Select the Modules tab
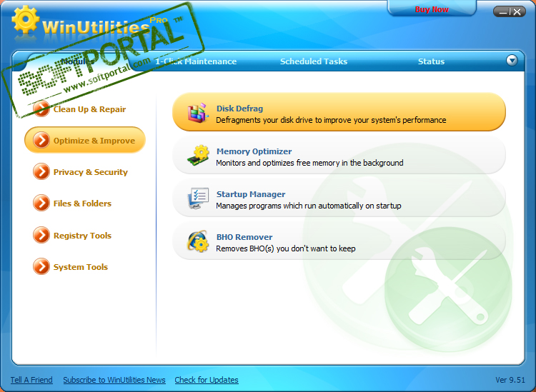Viewport: 536px width, 392px height. pos(77,61)
